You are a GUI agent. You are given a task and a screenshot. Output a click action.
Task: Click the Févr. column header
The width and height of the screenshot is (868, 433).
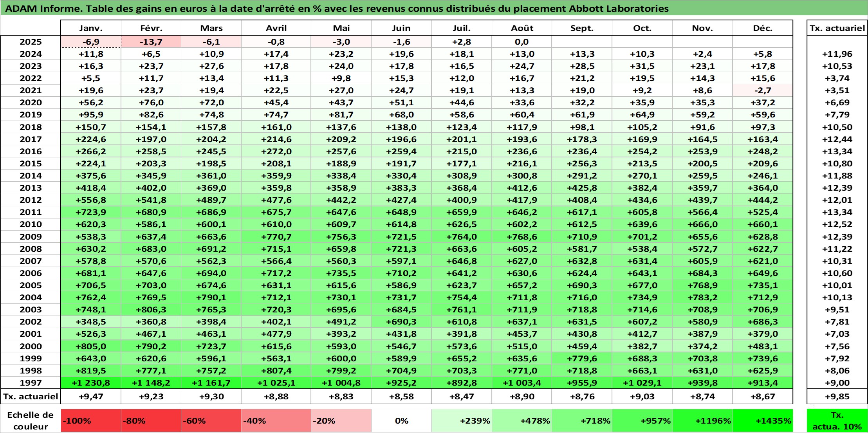coord(151,28)
